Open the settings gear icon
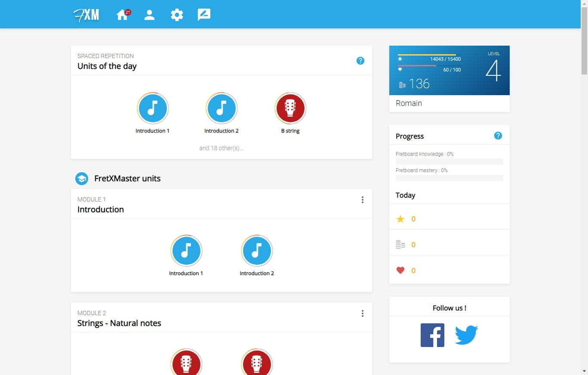This screenshot has width=588, height=375. point(177,15)
